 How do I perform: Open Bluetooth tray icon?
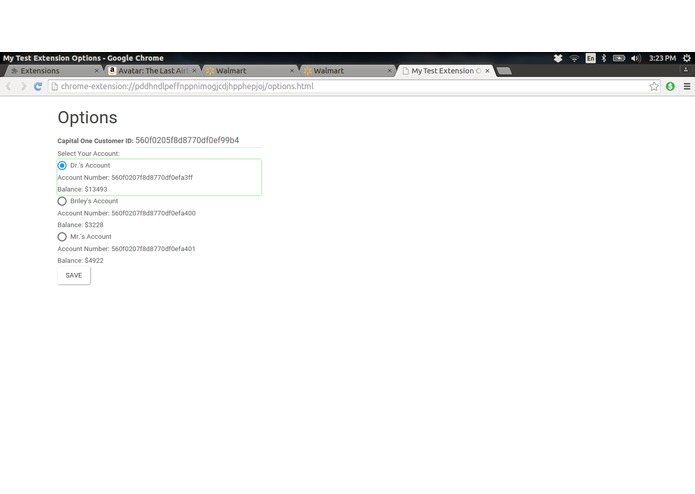(x=604, y=58)
